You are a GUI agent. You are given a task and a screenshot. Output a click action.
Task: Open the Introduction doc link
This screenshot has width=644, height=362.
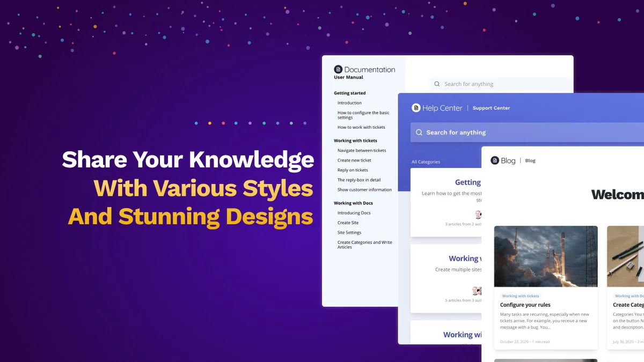point(349,103)
